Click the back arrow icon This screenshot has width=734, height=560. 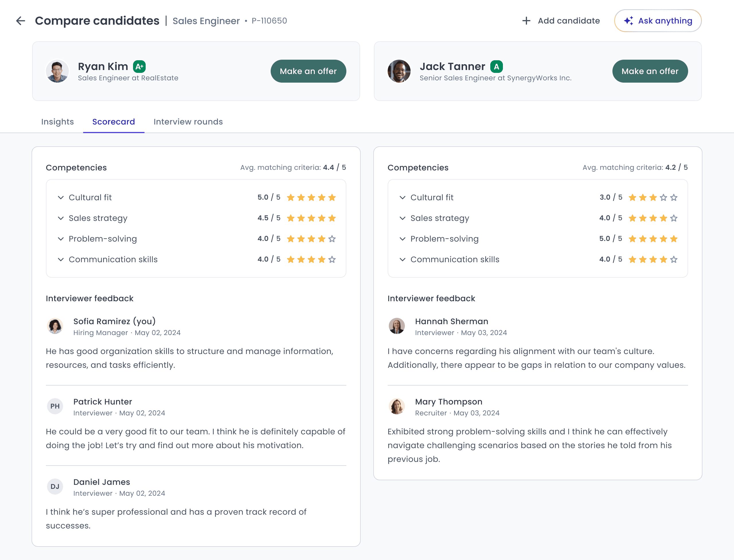coord(21,21)
